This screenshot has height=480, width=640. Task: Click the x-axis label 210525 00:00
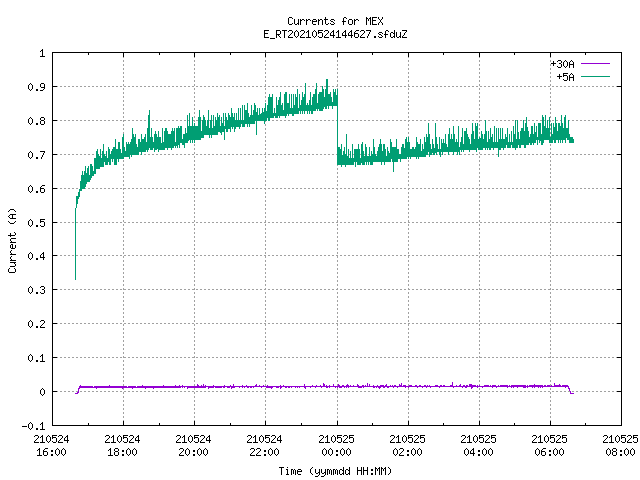pos(336,446)
